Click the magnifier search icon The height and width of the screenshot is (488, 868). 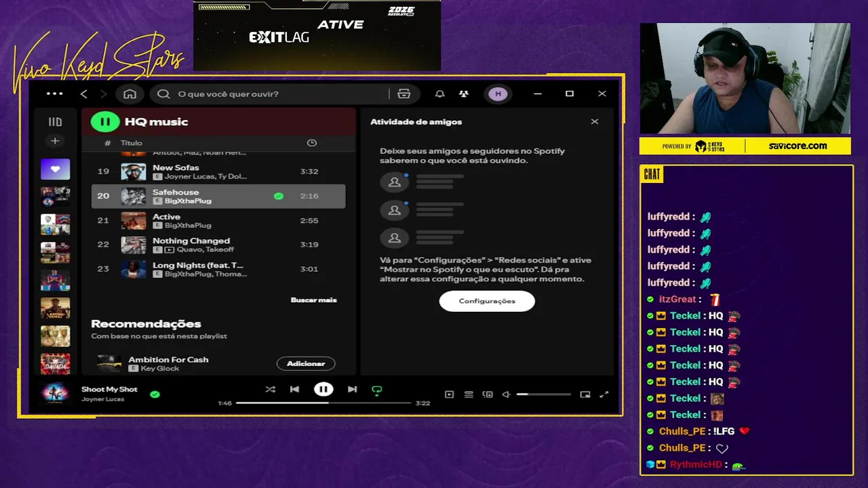(163, 94)
